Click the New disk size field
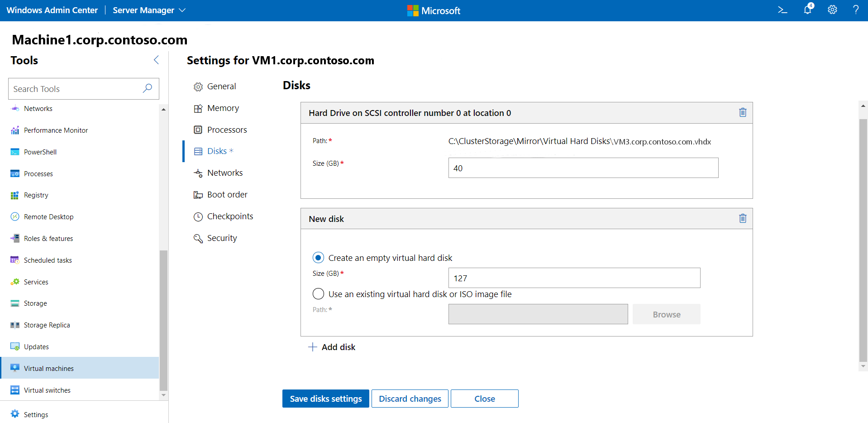 point(574,278)
